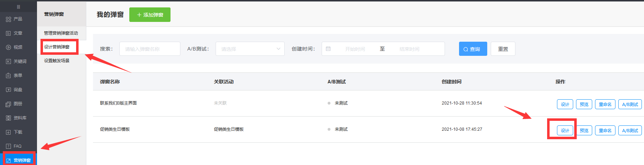
Task: Expand the A/B测试 dropdown filter
Action: click(250, 49)
